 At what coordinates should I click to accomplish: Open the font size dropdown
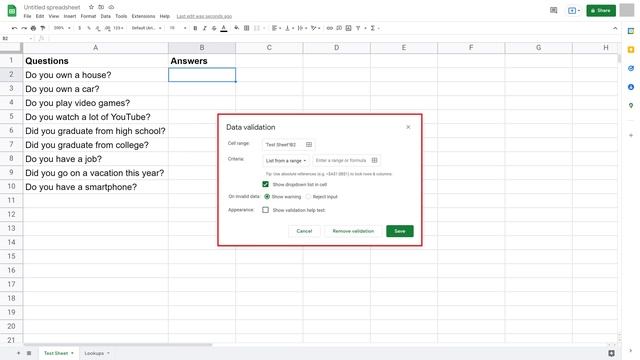[178, 28]
